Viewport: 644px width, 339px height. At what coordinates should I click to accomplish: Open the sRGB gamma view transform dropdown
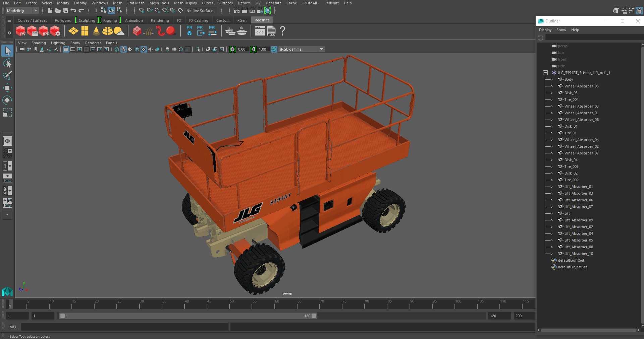[x=302, y=49]
